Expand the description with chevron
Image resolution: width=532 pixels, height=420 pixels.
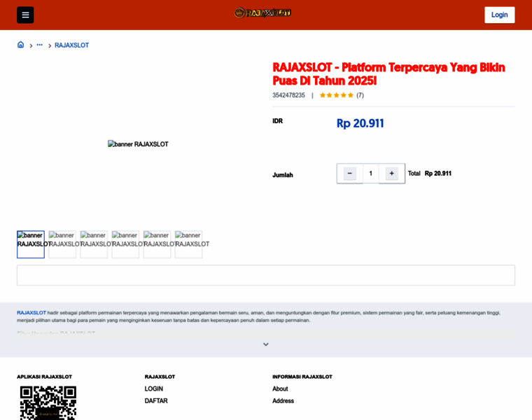coord(266,344)
